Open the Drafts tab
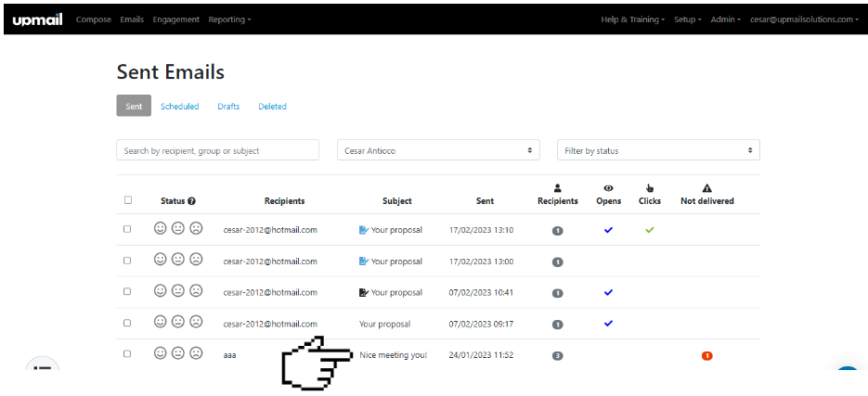Screen dimensions: 868x396 click(228, 107)
